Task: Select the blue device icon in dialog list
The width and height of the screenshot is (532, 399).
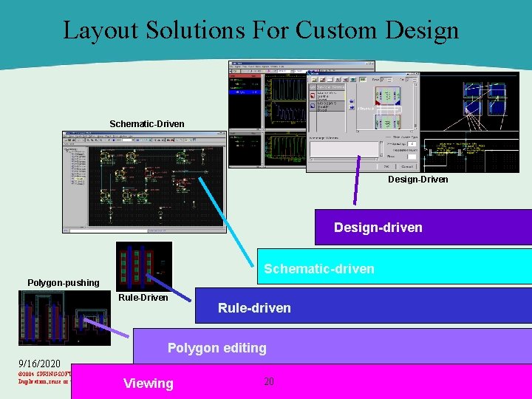Action: [312, 106]
